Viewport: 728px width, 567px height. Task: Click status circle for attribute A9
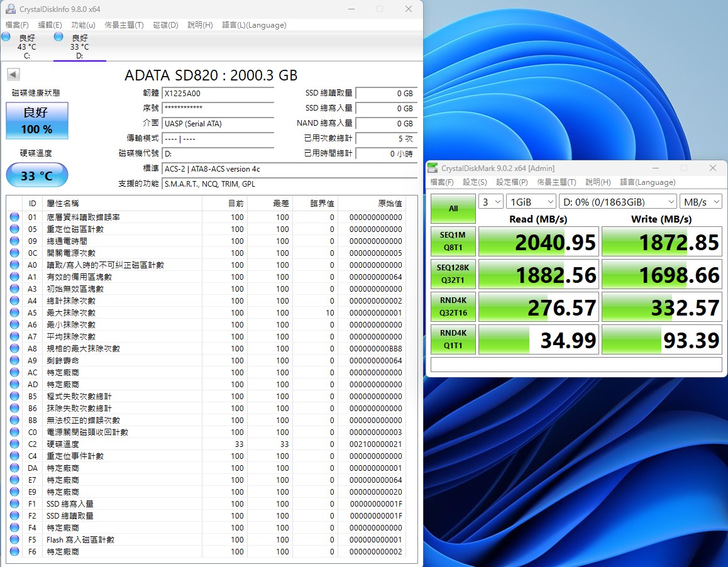pyautogui.click(x=14, y=360)
